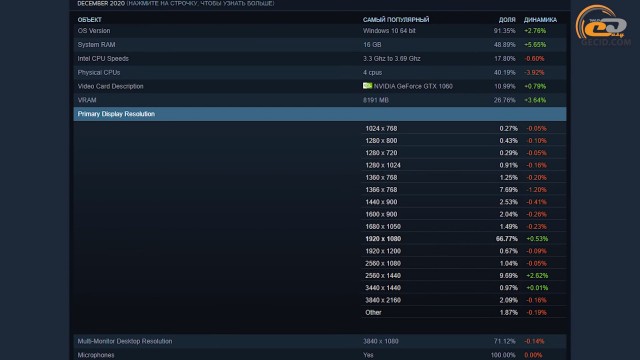640x360 pixels.
Task: Select the 1366 x 768 resolution entry
Action: tap(381, 190)
